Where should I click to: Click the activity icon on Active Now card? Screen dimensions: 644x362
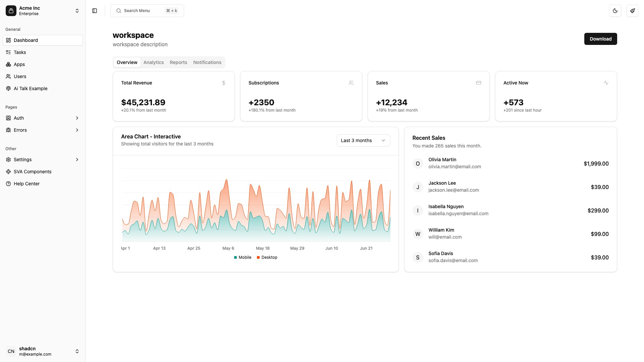[x=606, y=83]
